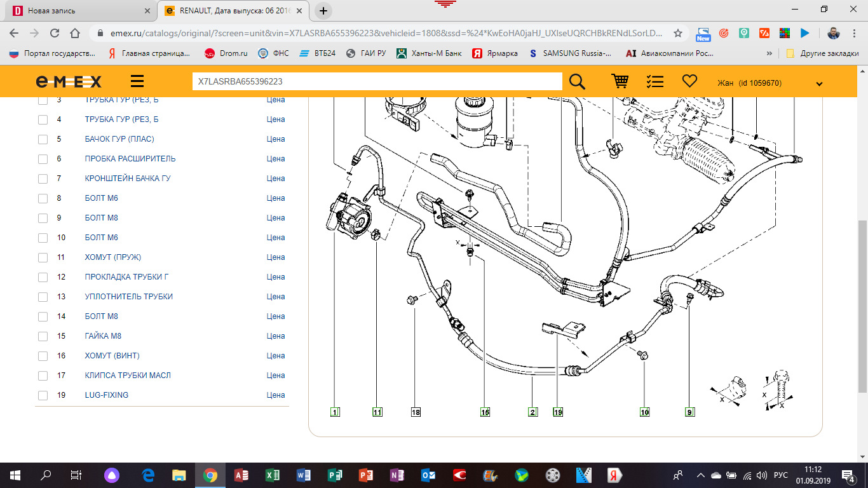Click diagram callout label 10
This screenshot has width=868, height=488.
tap(644, 412)
